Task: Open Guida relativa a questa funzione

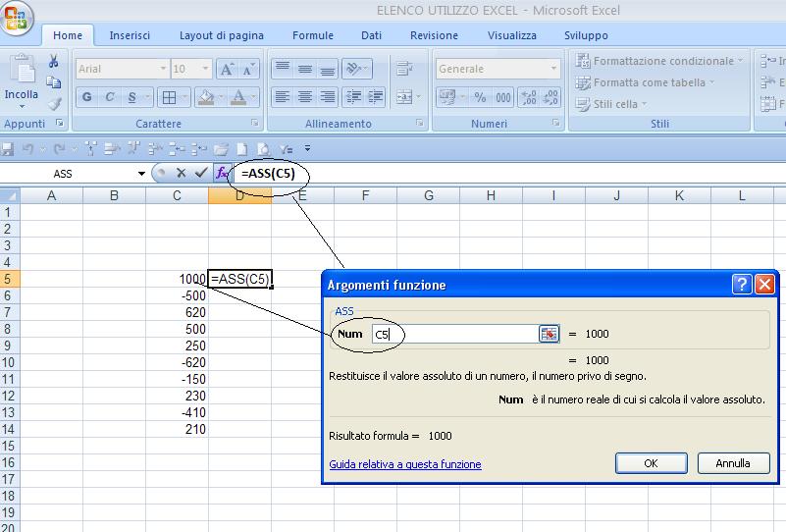Action: pyautogui.click(x=405, y=464)
